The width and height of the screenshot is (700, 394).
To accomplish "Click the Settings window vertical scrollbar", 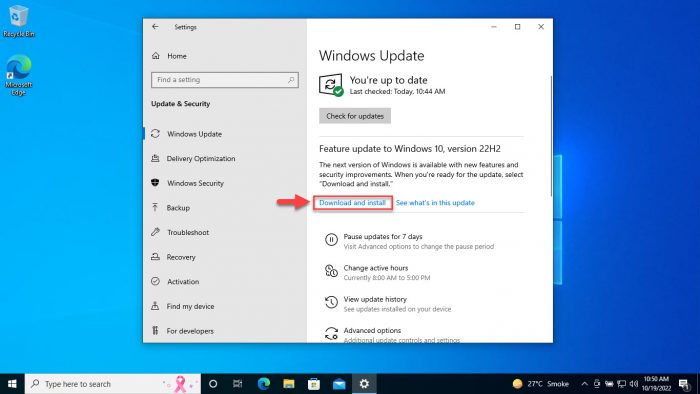I will click(551, 136).
